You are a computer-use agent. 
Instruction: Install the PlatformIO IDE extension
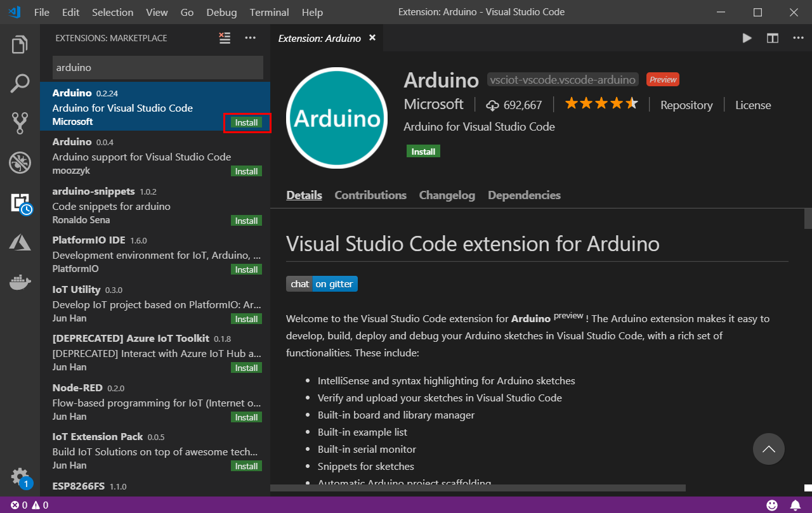point(246,269)
